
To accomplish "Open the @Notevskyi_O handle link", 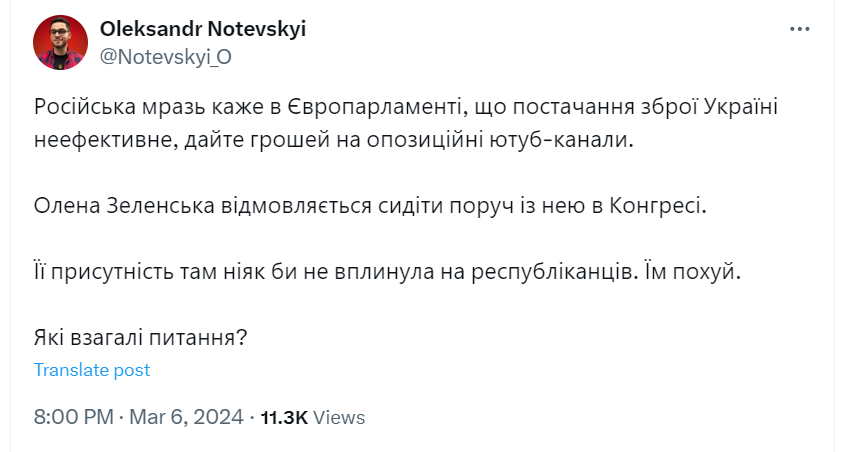I will (166, 57).
